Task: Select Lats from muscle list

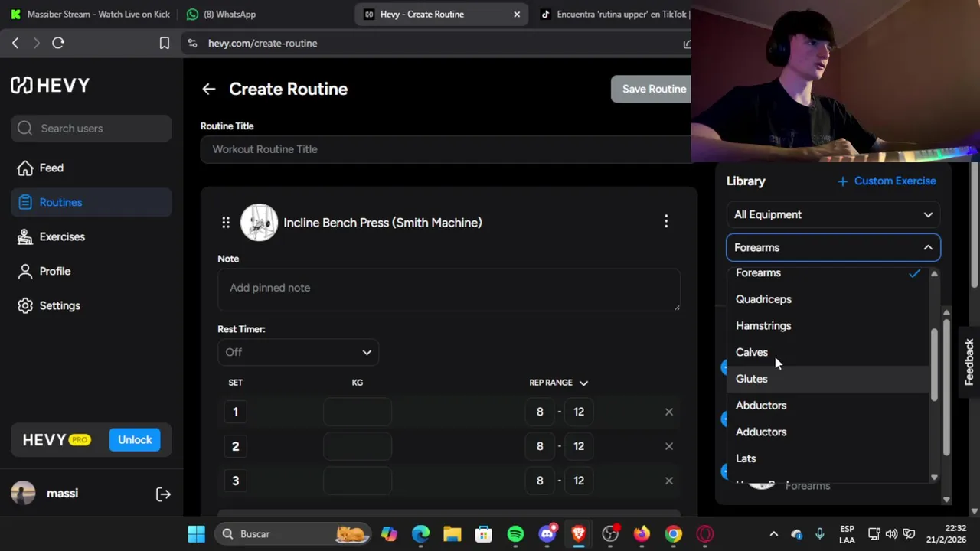Action: tap(828, 458)
